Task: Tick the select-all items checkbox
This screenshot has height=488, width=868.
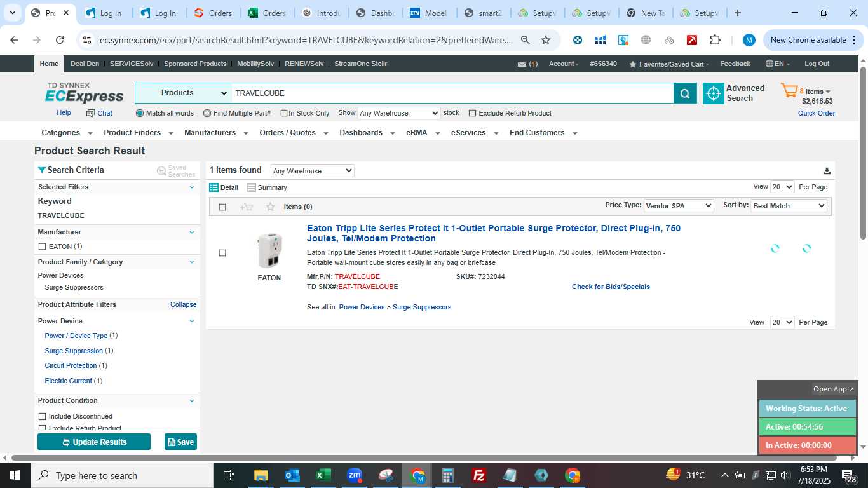Action: [x=222, y=207]
